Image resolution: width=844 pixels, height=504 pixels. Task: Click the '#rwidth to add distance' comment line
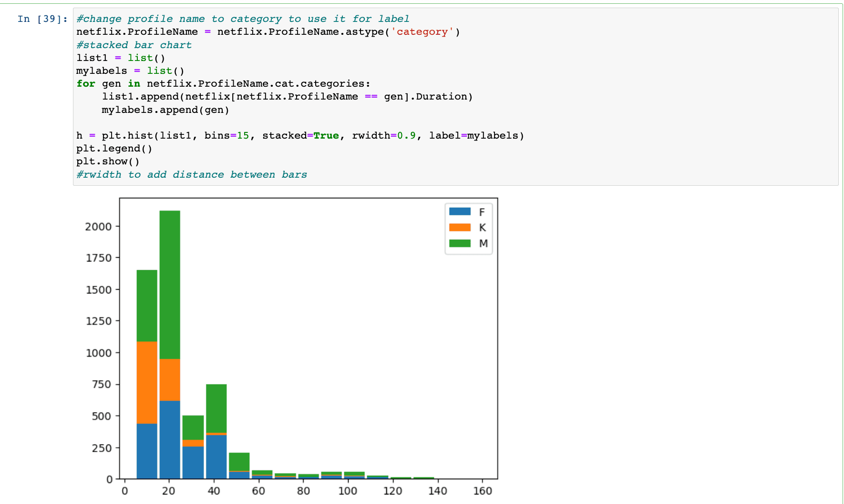[x=192, y=174]
